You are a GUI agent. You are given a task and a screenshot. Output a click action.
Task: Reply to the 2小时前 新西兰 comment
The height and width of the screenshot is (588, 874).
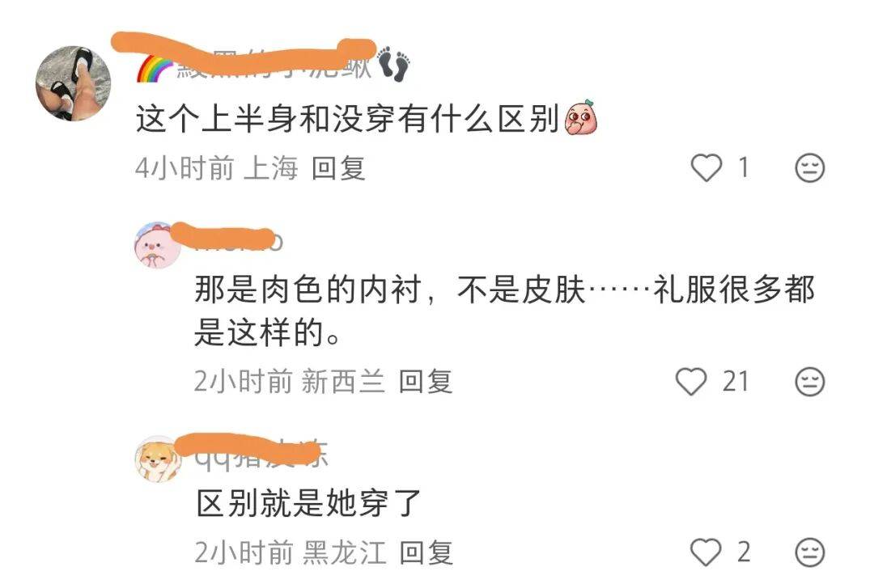[x=426, y=382]
